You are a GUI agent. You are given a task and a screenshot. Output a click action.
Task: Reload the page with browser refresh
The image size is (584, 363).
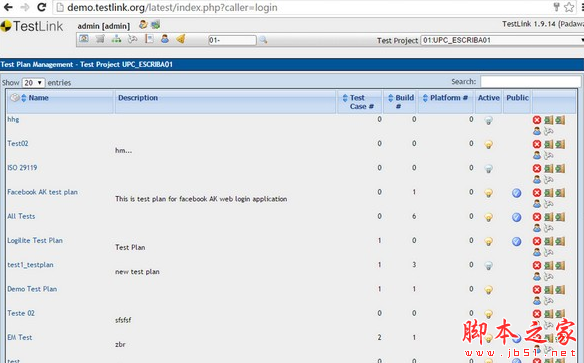(42, 7)
